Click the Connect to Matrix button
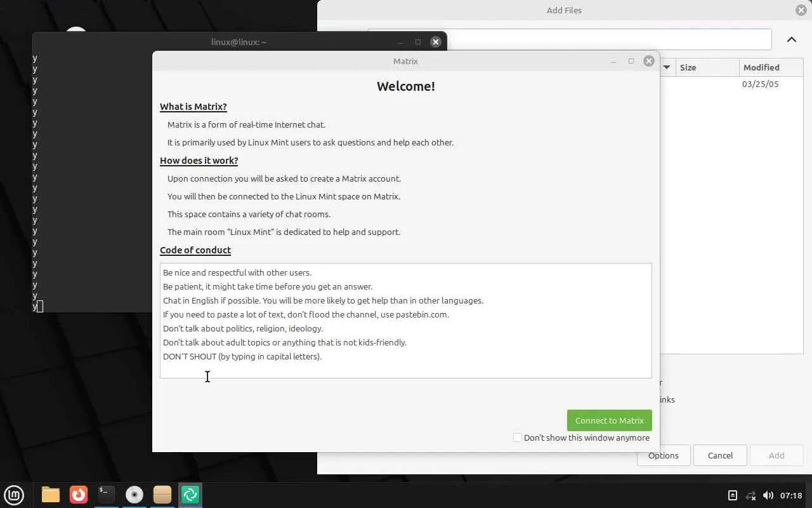This screenshot has width=812, height=508. click(x=610, y=420)
